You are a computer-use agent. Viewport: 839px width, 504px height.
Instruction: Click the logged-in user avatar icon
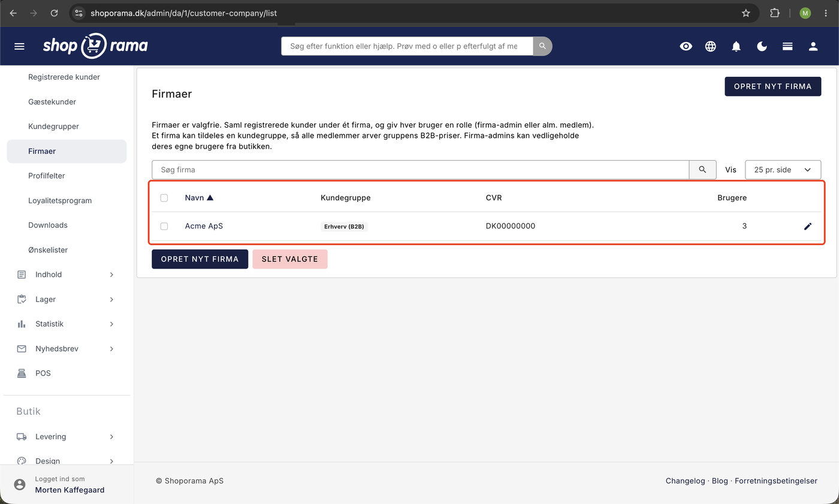pyautogui.click(x=20, y=484)
